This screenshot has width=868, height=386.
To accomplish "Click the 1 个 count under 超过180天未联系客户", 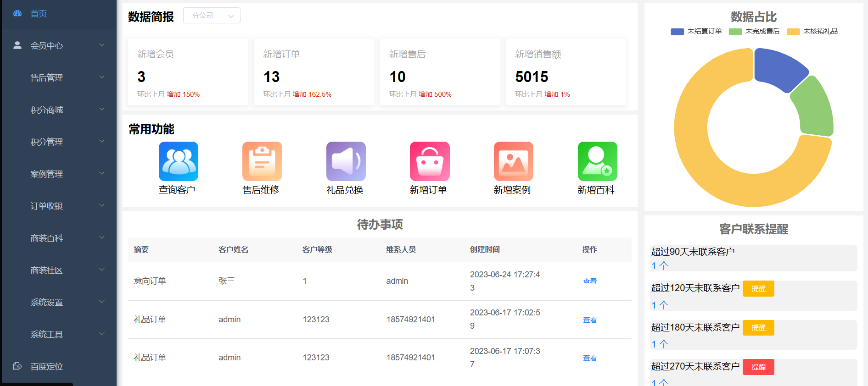I will coord(660,344).
